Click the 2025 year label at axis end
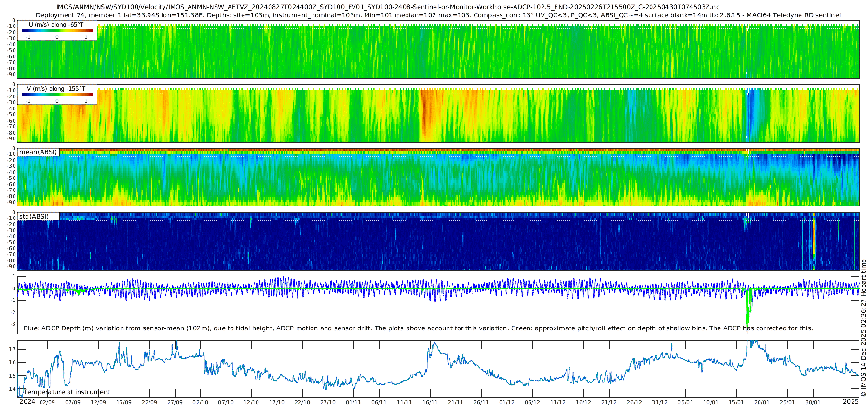 [x=851, y=402]
